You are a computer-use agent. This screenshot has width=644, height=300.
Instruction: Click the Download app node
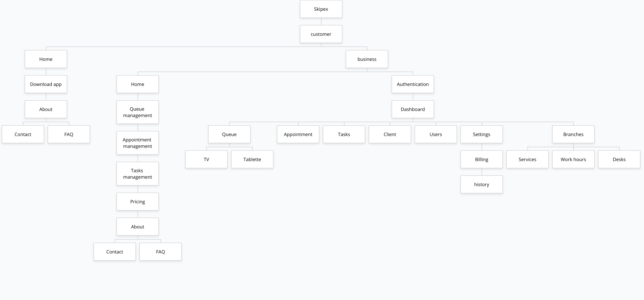[x=46, y=84]
